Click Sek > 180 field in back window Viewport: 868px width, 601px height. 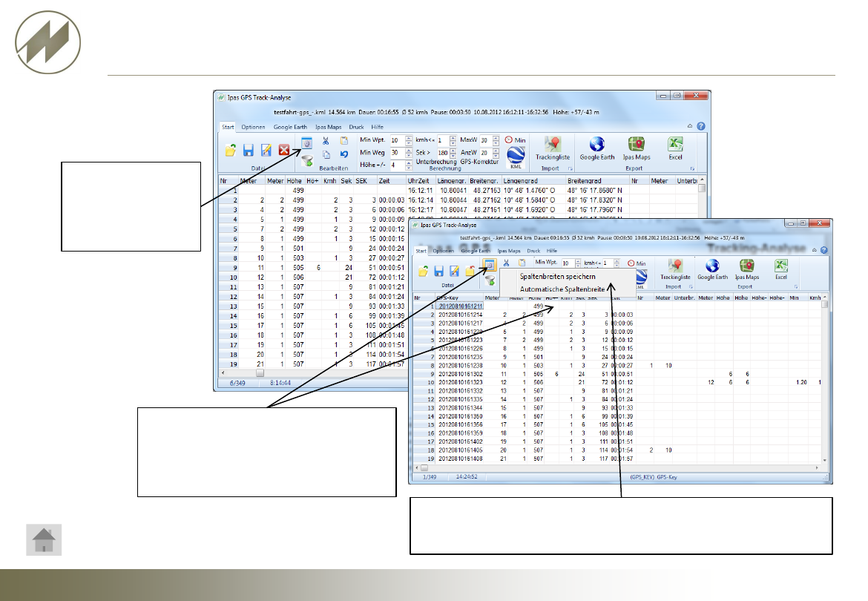coord(443,153)
